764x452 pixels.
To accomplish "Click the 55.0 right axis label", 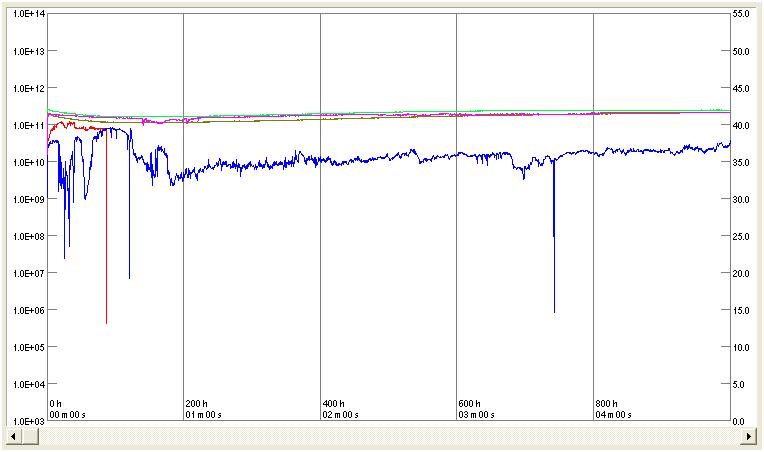I will pyautogui.click(x=741, y=14).
